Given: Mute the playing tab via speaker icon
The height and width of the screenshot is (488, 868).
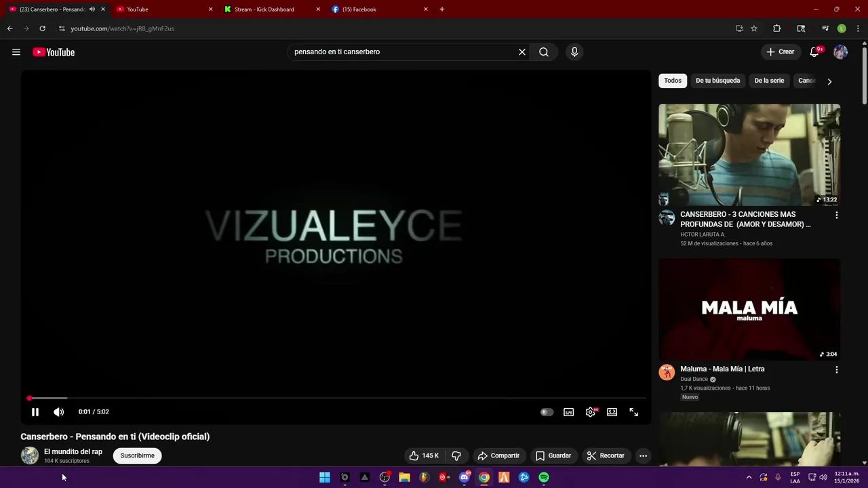Looking at the screenshot, I should 92,9.
